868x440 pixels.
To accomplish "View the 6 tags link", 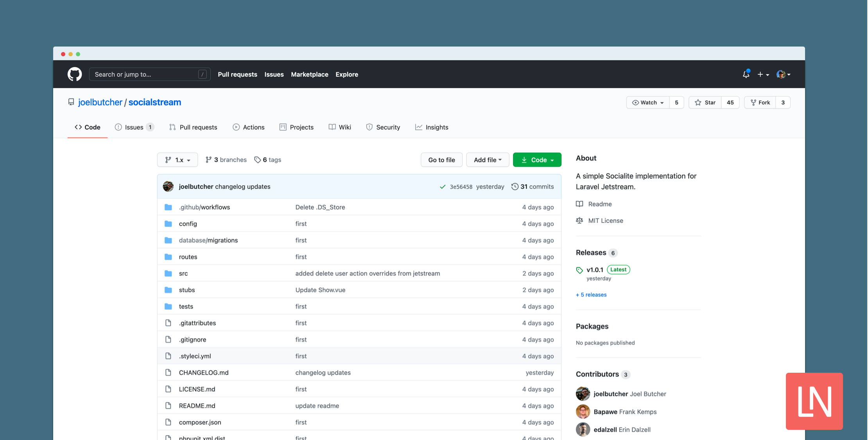I will tap(268, 160).
